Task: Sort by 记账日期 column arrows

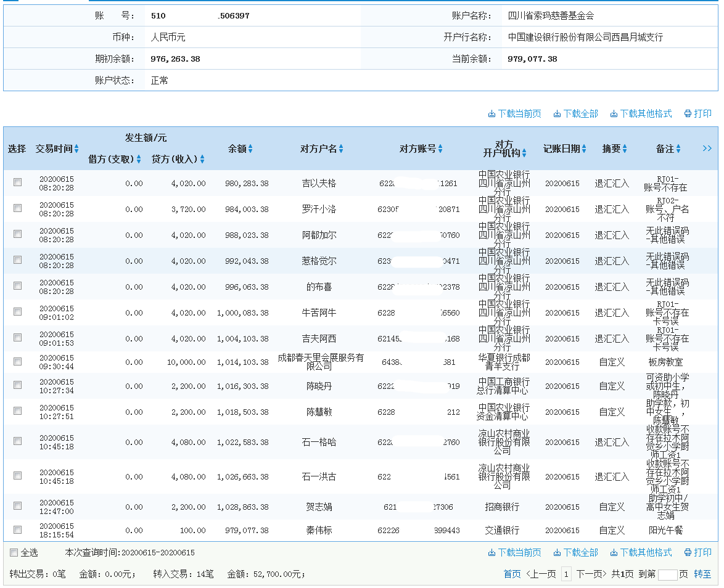Action: [583, 149]
